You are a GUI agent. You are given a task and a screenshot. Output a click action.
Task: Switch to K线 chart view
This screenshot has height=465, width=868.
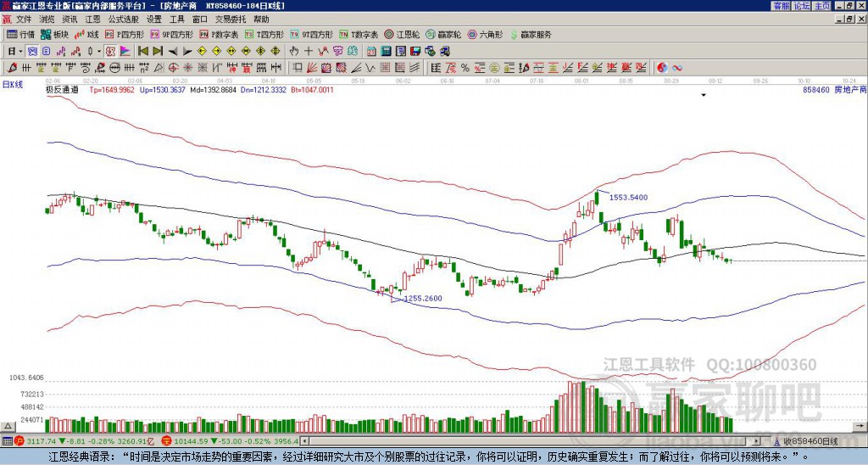[86, 34]
